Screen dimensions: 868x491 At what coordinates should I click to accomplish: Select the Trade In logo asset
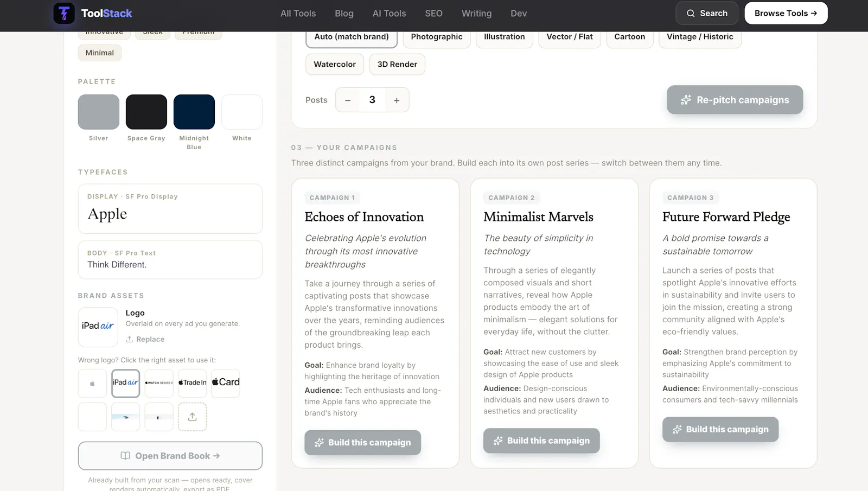(193, 383)
